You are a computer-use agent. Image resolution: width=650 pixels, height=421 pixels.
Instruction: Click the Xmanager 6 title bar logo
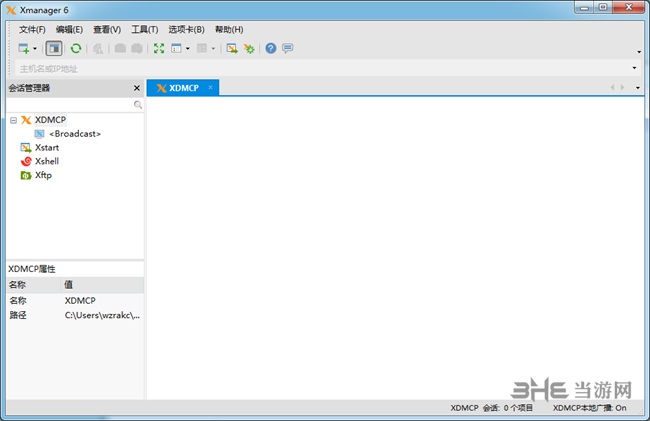pos(11,10)
